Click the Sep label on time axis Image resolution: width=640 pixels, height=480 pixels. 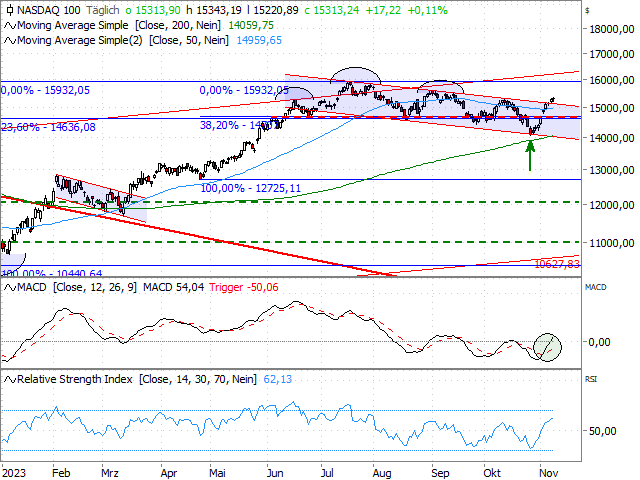click(x=440, y=473)
